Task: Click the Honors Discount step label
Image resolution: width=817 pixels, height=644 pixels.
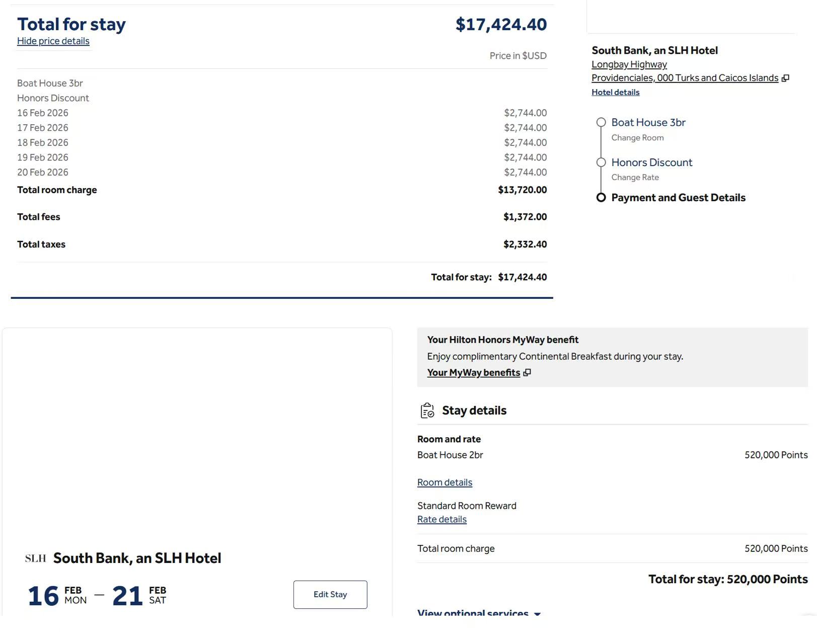Action: pos(652,162)
